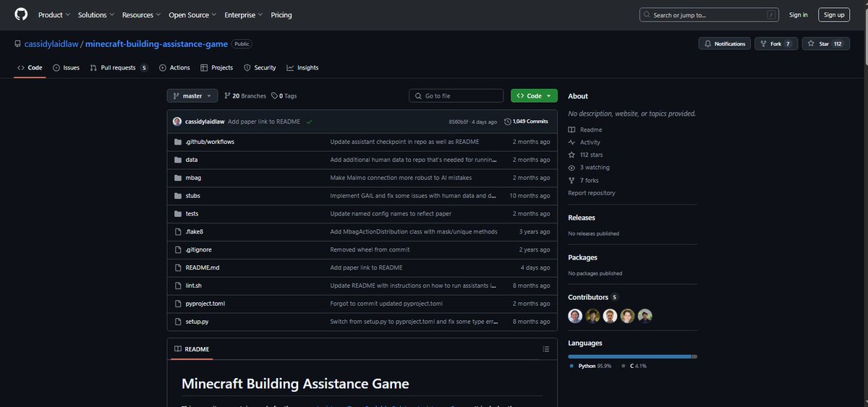Open the Actions tab
Viewport: 868px width, 407px height.
pos(174,68)
